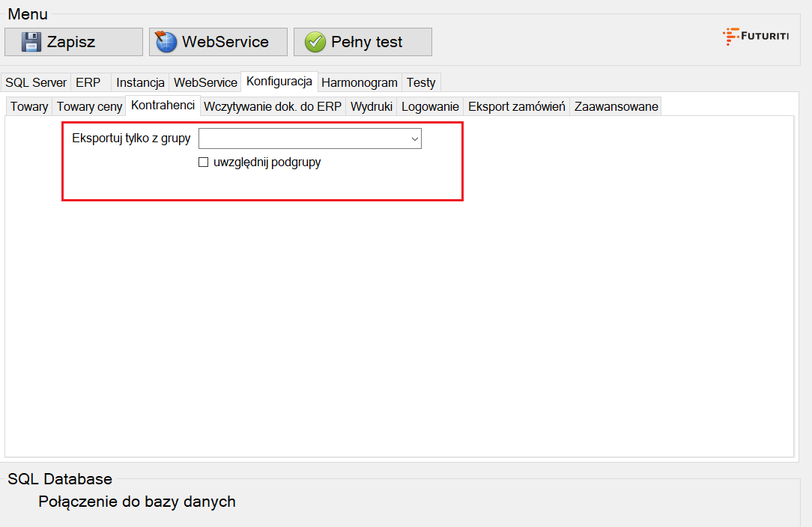Expand the Eksportuj tylko z grupy dropdown
Viewport: 812px width, 527px height.
(x=413, y=138)
